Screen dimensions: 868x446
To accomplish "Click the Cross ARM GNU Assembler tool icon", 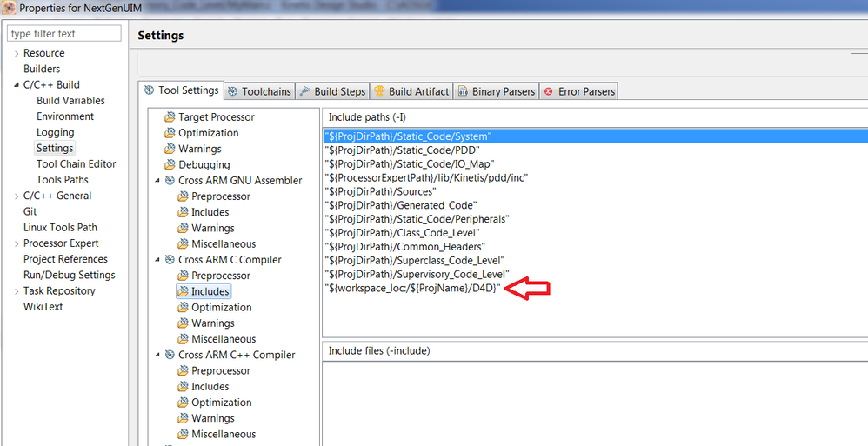I will [x=170, y=180].
